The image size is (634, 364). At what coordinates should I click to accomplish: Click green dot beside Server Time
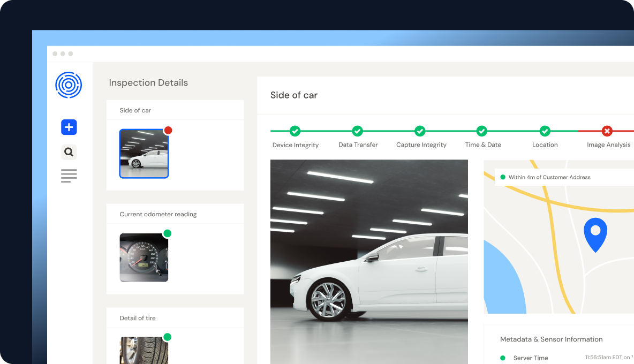pyautogui.click(x=503, y=358)
